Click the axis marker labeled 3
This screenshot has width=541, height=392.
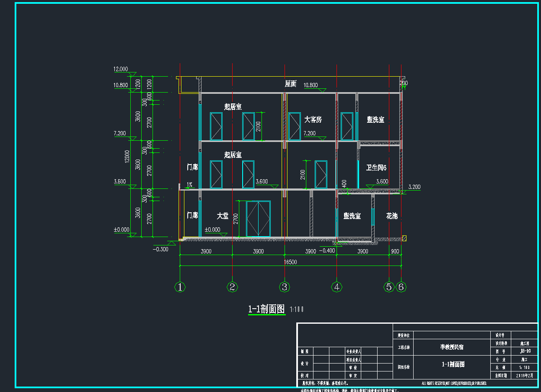[x=285, y=287]
